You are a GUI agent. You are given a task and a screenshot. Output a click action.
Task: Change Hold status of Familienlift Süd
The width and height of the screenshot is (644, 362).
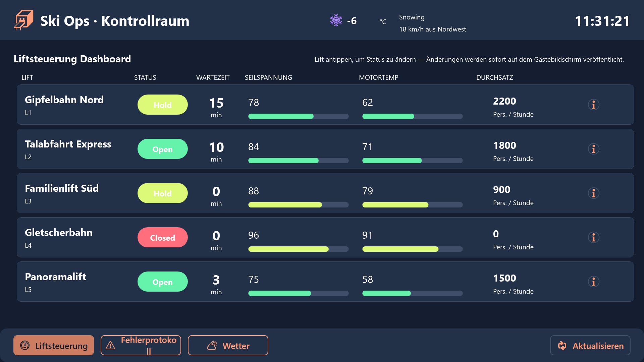coord(163,193)
